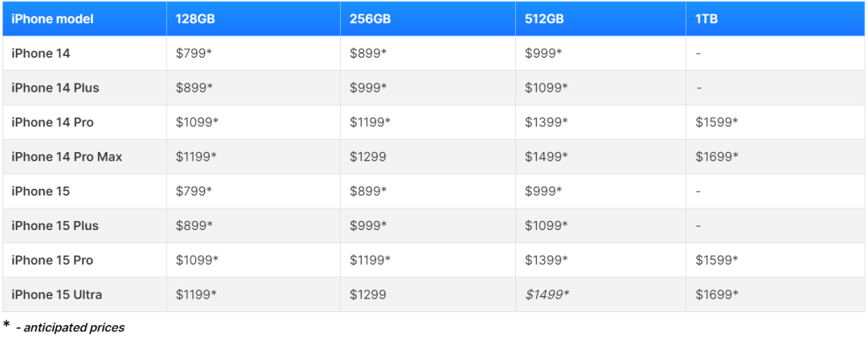Image resolution: width=868 pixels, height=337 pixels.
Task: Select the iPhone 14 Pro Max 1TB price
Action: pos(717,157)
